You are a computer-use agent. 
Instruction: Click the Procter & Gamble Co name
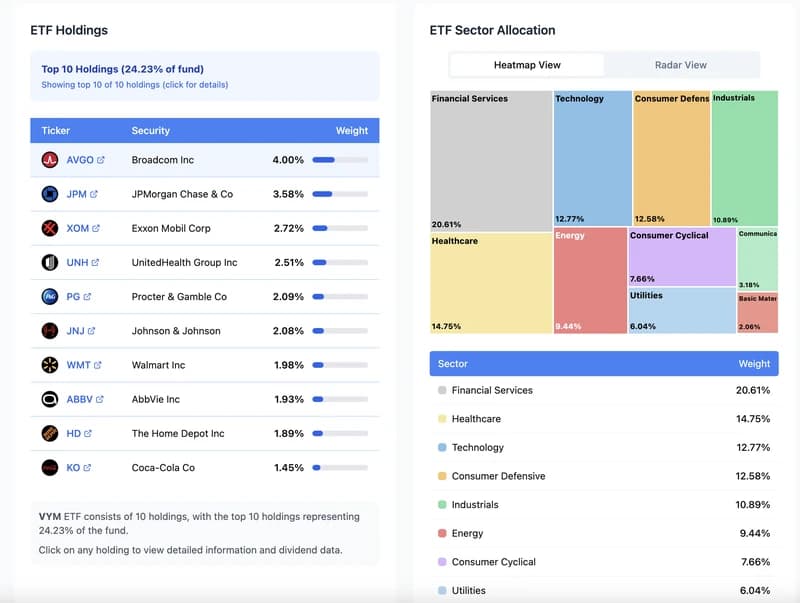tap(179, 296)
